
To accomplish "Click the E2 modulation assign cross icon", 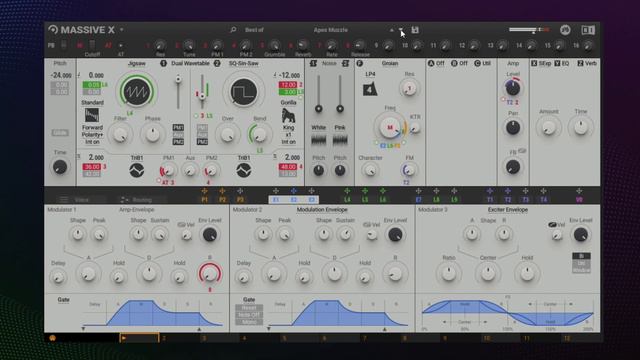I will tap(293, 191).
